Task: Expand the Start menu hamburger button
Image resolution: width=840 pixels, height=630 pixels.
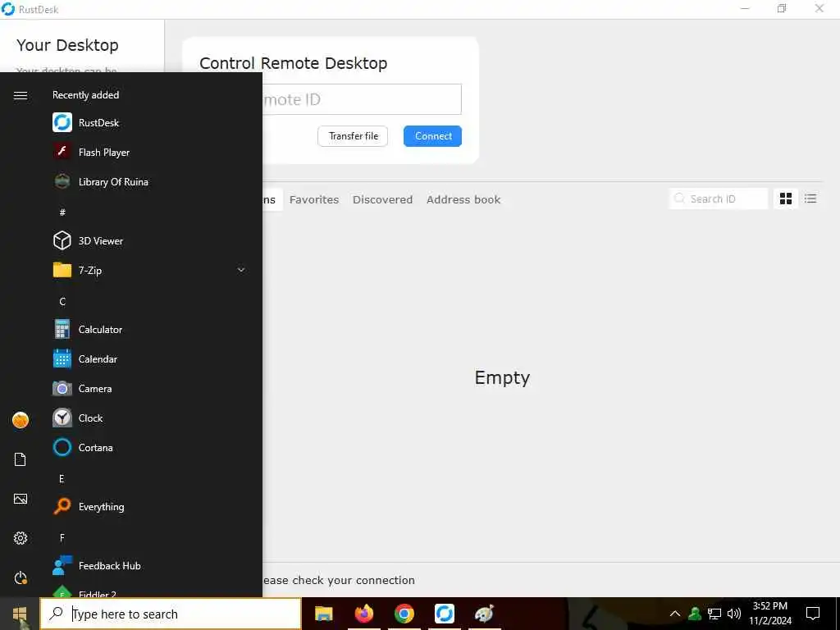Action: click(x=21, y=95)
